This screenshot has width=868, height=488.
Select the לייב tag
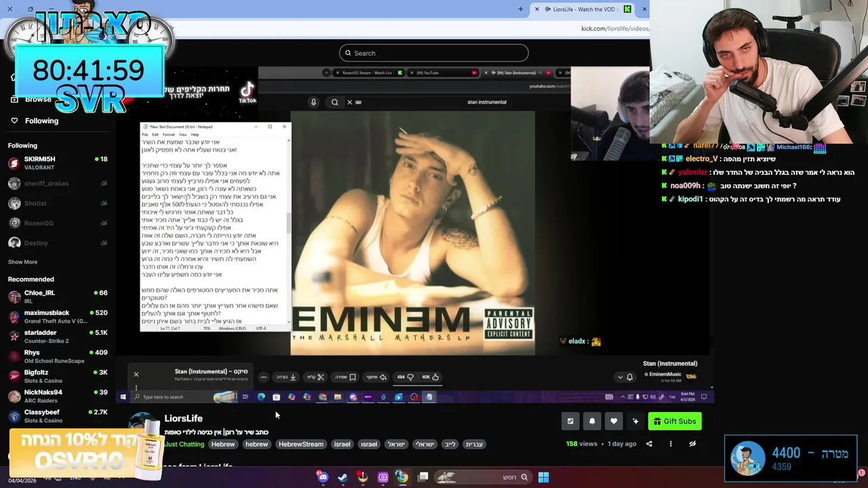pos(450,445)
